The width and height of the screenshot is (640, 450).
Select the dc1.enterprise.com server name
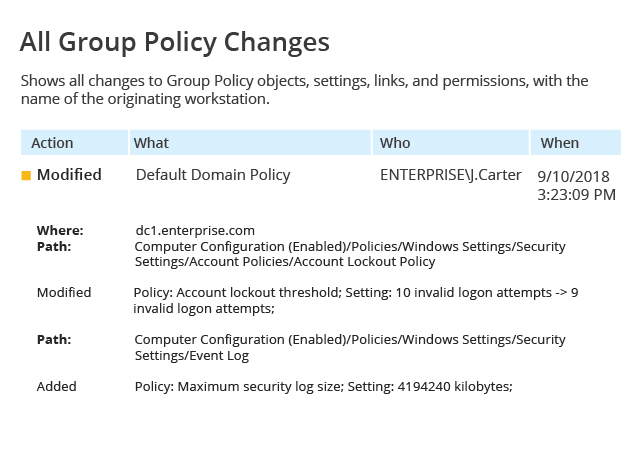(195, 230)
